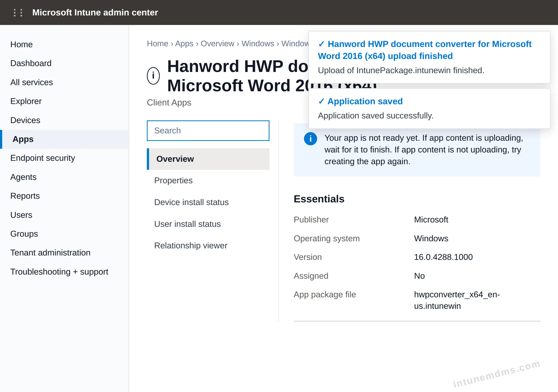This screenshot has height=392, width=558.
Task: Click the blue info icon in the banner
Action: coord(310,139)
